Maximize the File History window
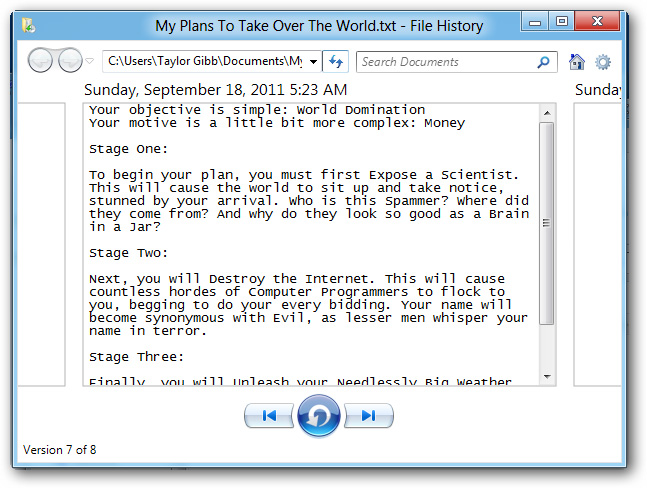 click(x=562, y=21)
